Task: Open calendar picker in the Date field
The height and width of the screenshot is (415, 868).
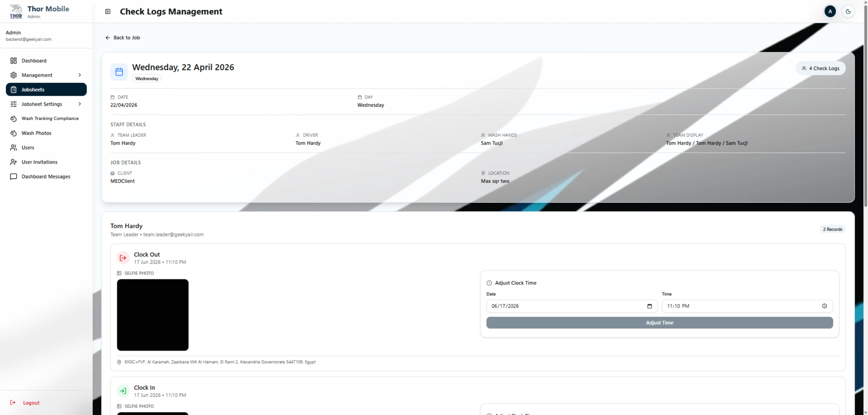Action: pos(650,306)
